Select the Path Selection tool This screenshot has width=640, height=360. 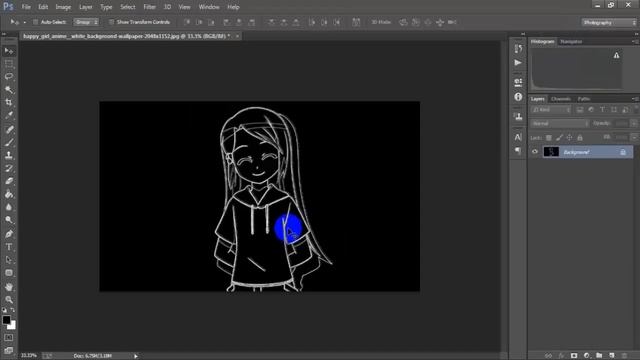tap(9, 260)
